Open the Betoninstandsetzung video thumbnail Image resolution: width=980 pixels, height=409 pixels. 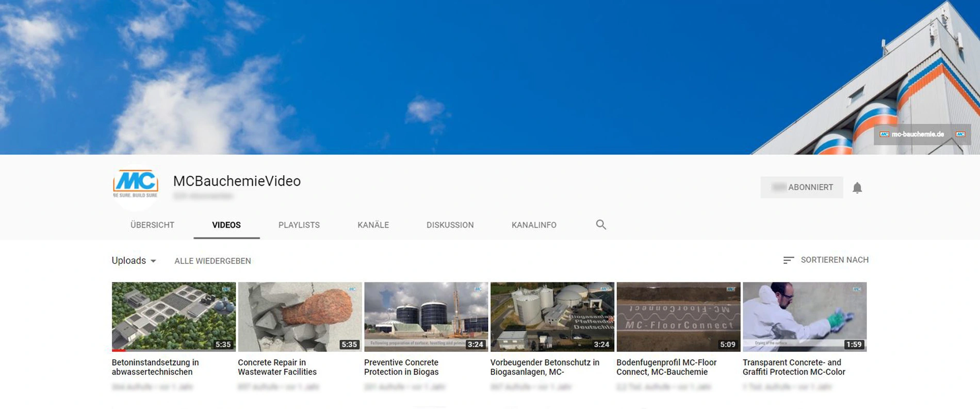click(x=174, y=317)
